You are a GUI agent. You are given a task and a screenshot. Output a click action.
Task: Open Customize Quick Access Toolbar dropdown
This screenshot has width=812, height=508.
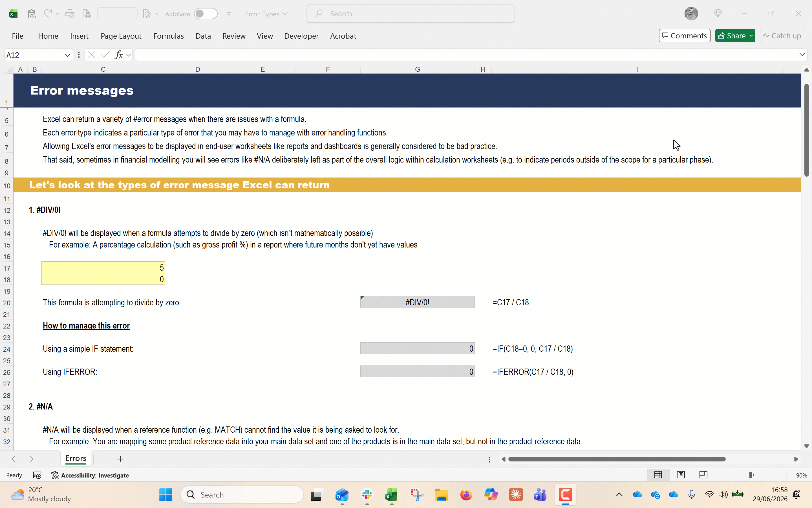click(x=228, y=14)
